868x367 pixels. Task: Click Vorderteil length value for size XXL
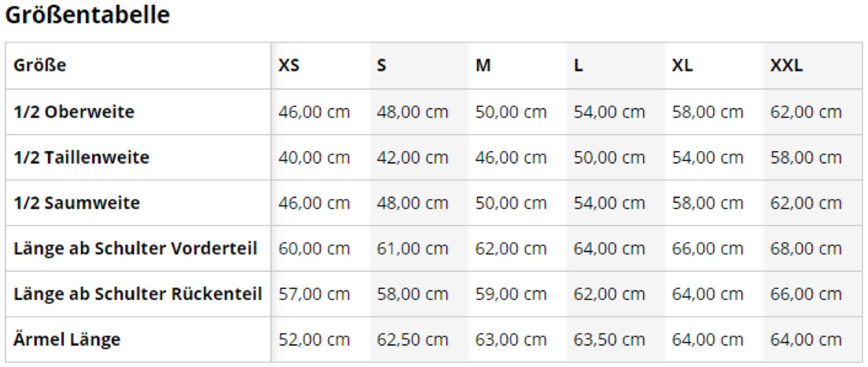[x=806, y=249]
